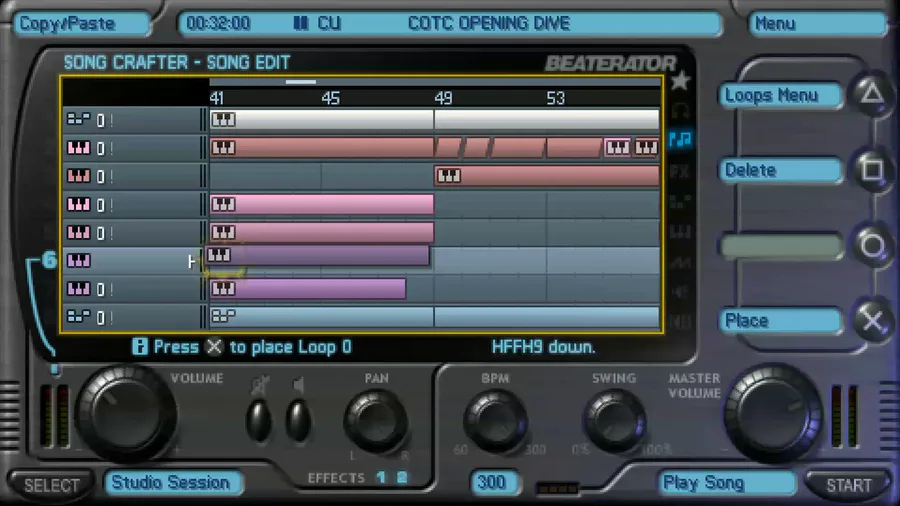Adjust the MASTER VOLUME knob
The height and width of the screenshot is (506, 900).
pyautogui.click(x=774, y=414)
